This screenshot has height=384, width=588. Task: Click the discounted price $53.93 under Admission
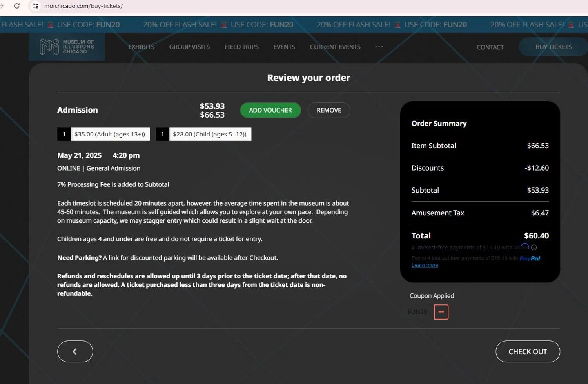(212, 106)
